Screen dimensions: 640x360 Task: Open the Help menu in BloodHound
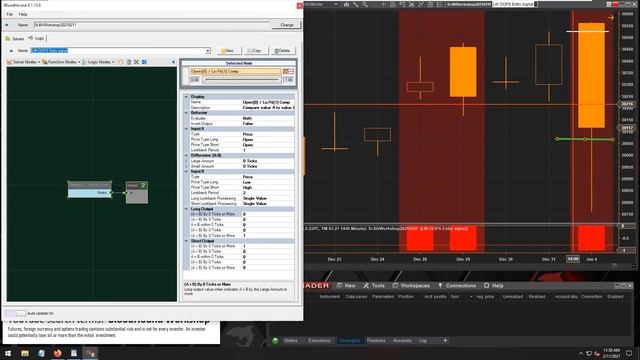point(23,14)
